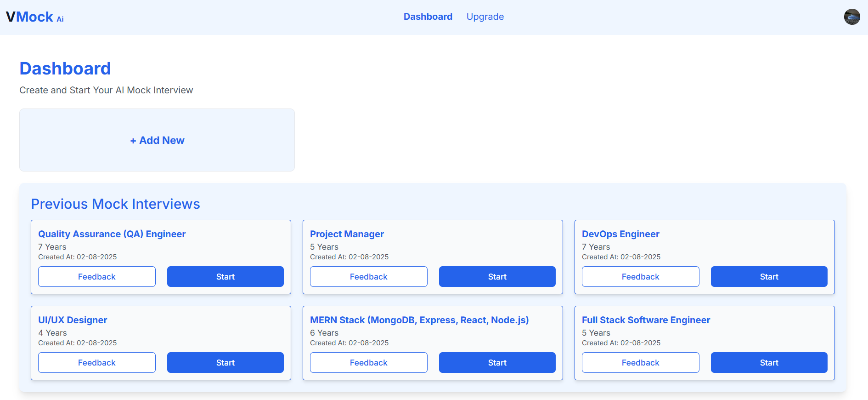Viewport: 868px width, 400px height.
Task: Open the user profile avatar
Action: 851,17
